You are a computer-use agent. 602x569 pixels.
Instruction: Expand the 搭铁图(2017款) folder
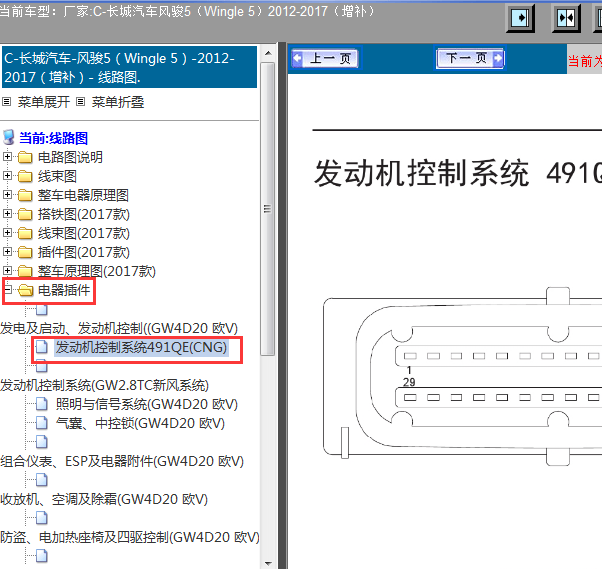pos(7,213)
